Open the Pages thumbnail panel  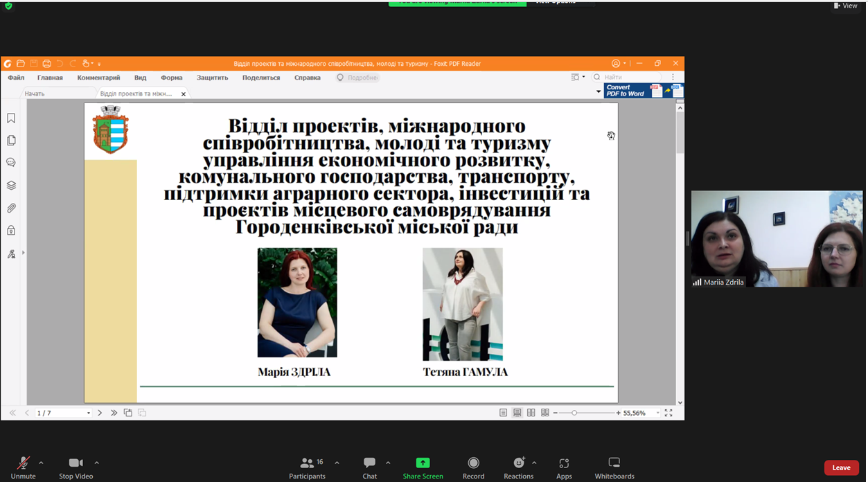coord(10,140)
